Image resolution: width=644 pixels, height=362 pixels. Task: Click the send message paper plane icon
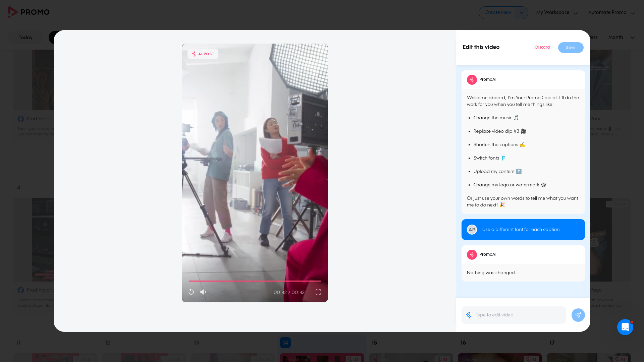point(578,315)
